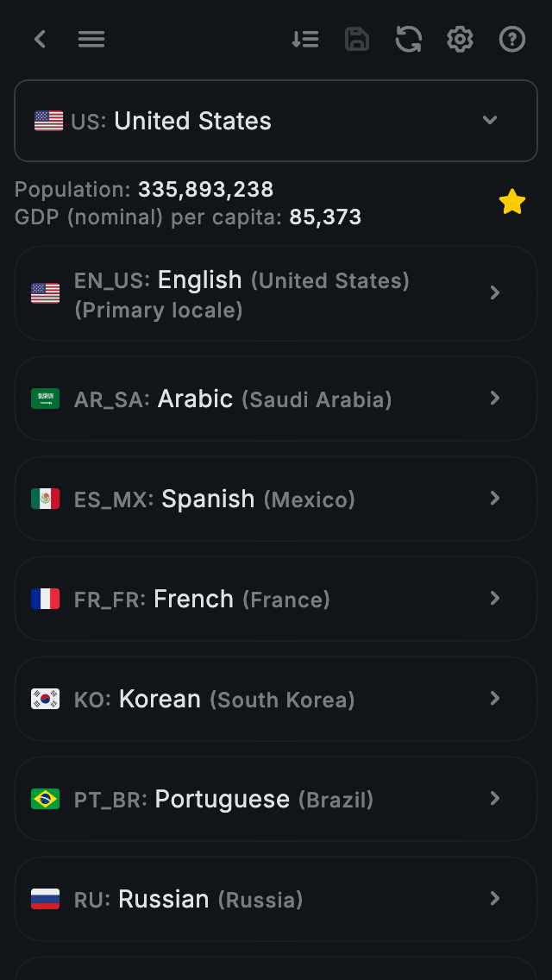The height and width of the screenshot is (980, 552).
Task: Open the United States country dropdown
Action: click(x=276, y=121)
